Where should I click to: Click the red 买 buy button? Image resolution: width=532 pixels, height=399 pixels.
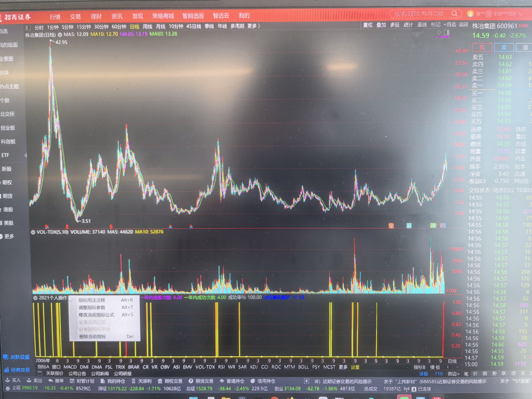coord(482,47)
